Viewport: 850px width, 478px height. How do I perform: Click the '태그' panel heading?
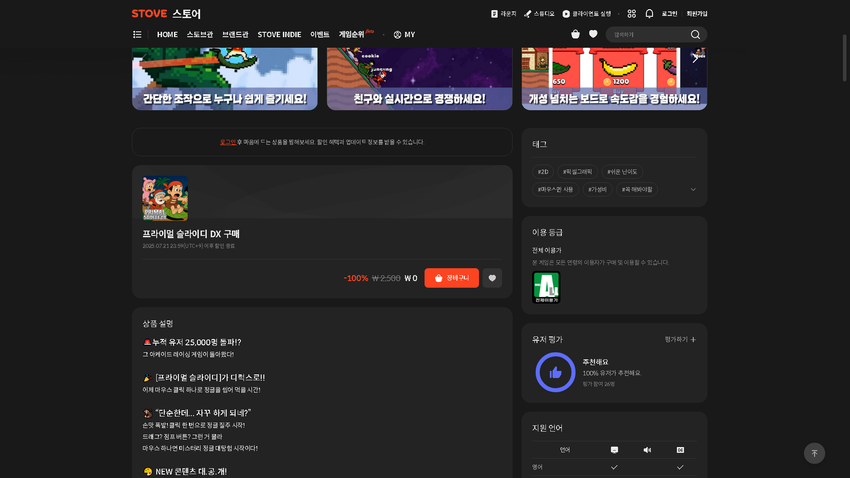point(539,144)
